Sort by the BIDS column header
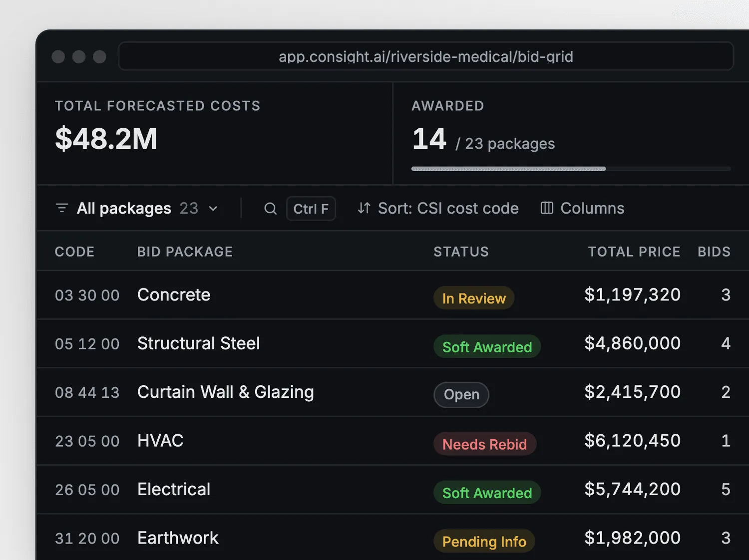 point(714,252)
